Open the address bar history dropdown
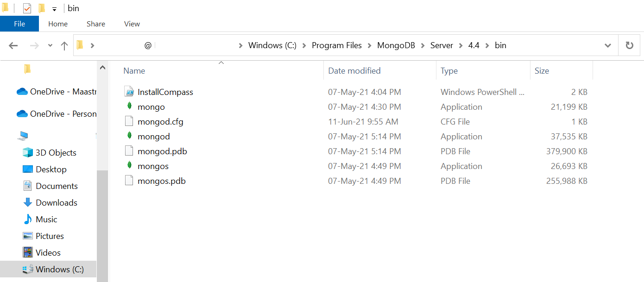Screen dimensions: 644x282 coord(608,45)
